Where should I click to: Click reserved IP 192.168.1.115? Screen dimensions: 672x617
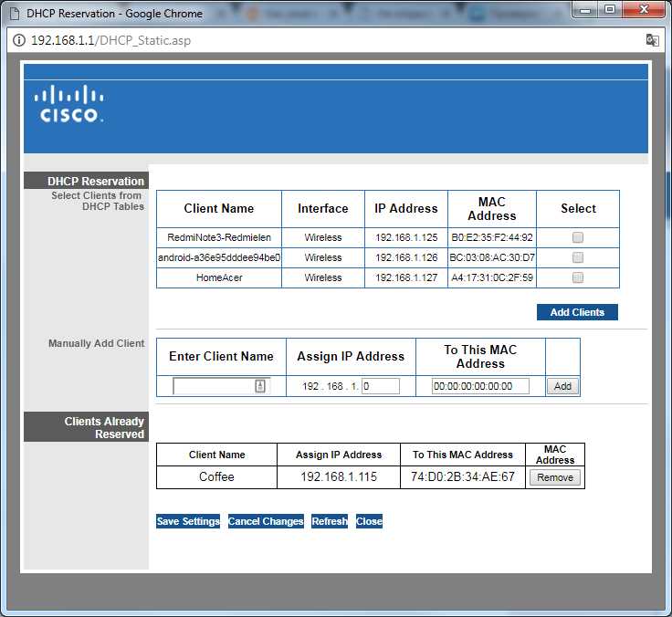(x=339, y=476)
